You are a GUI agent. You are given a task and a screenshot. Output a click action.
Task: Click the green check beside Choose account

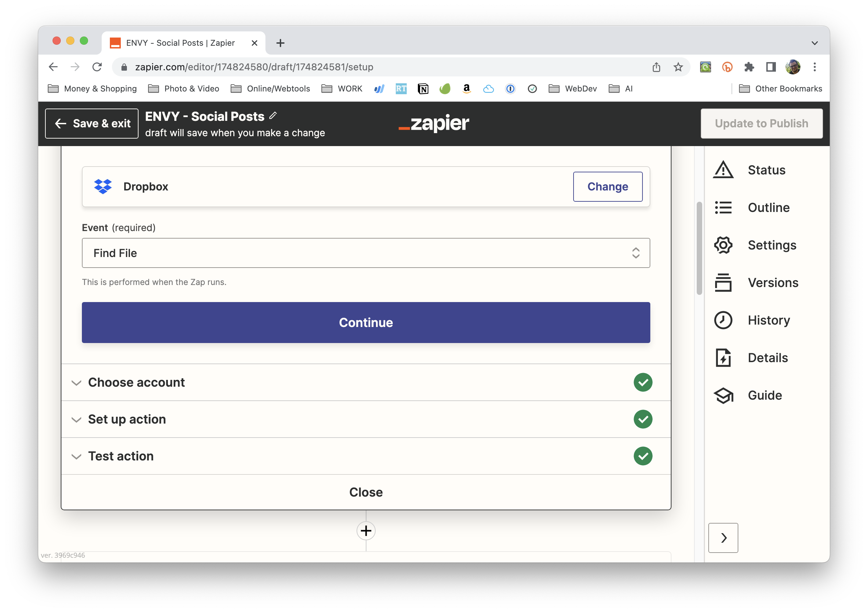point(643,382)
